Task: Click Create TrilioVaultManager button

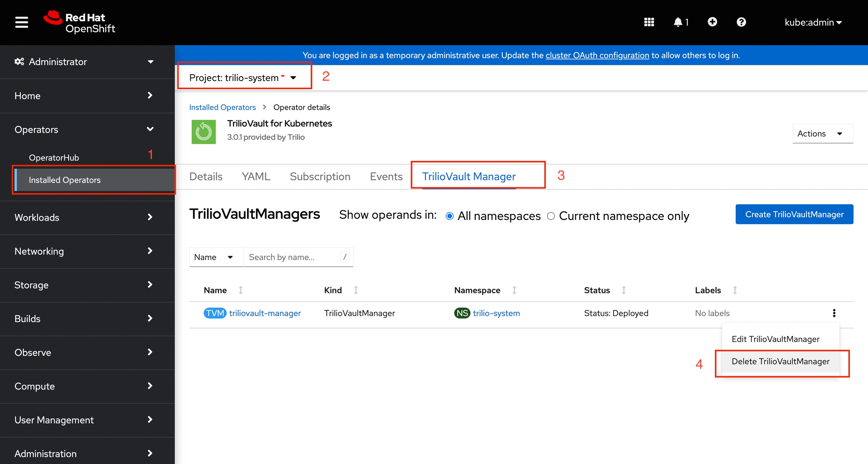Action: point(794,214)
